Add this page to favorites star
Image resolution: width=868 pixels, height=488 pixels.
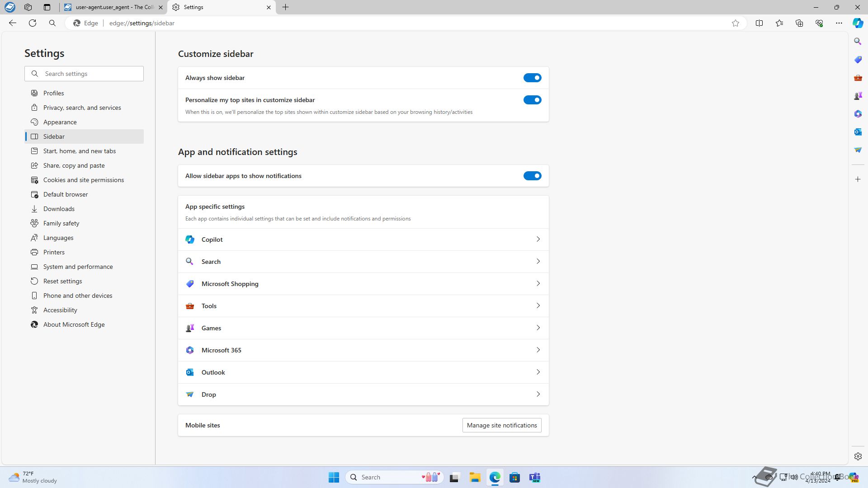735,23
